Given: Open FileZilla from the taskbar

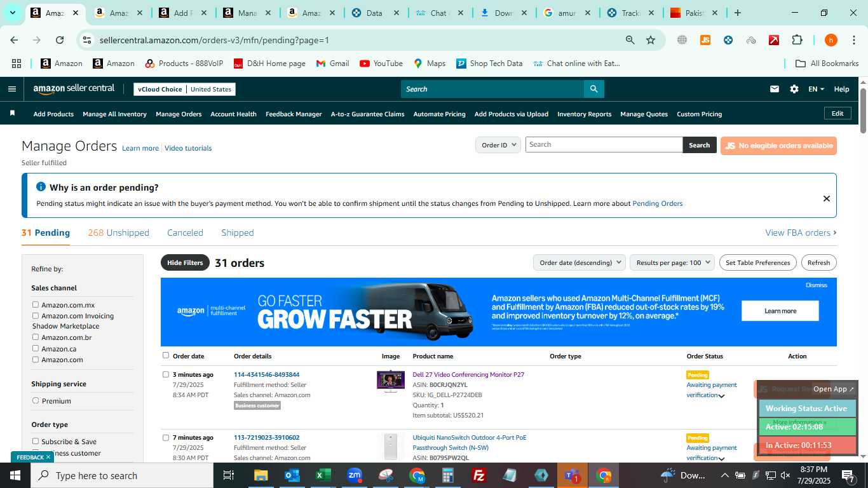Looking at the screenshot, I should coord(479,475).
